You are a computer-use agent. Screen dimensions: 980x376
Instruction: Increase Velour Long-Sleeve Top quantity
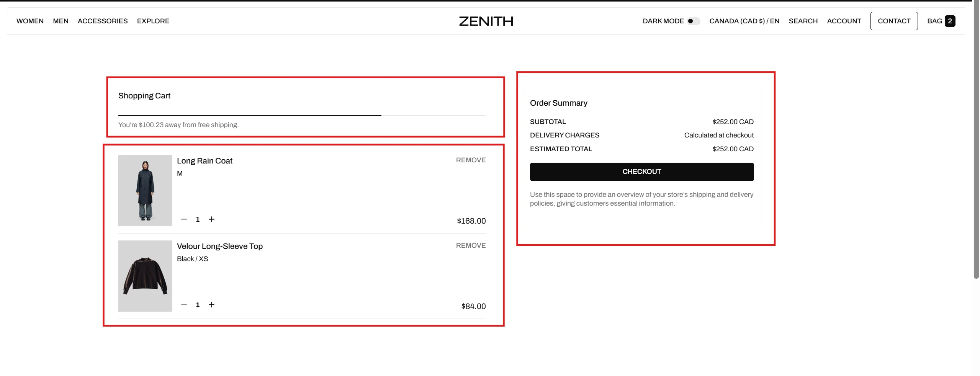tap(211, 305)
